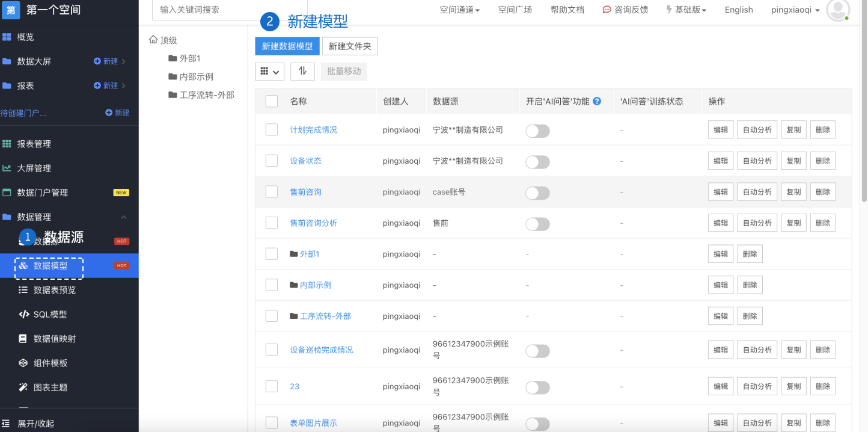Image resolution: width=868 pixels, height=432 pixels.
Task: Open the grid view mode dropdown
Action: 270,71
